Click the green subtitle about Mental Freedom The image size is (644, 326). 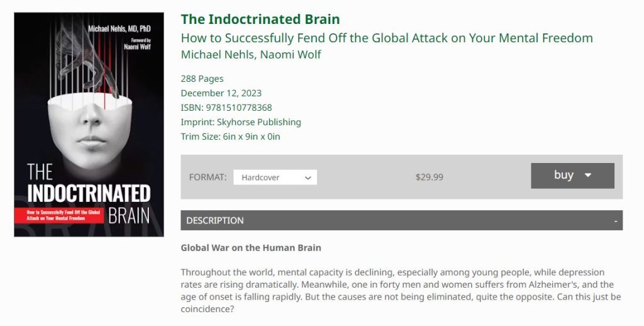click(x=386, y=38)
